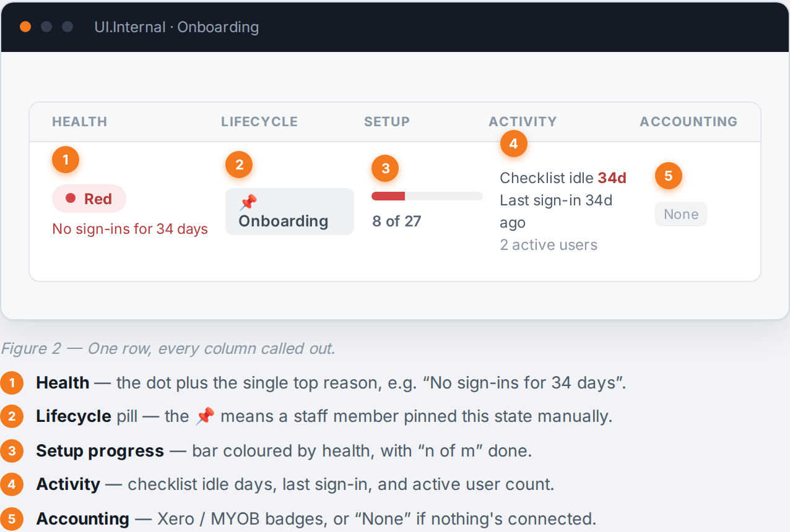This screenshot has width=790, height=532.
Task: Click the pushpin icon in Lifecycle pill
Action: coord(248,202)
